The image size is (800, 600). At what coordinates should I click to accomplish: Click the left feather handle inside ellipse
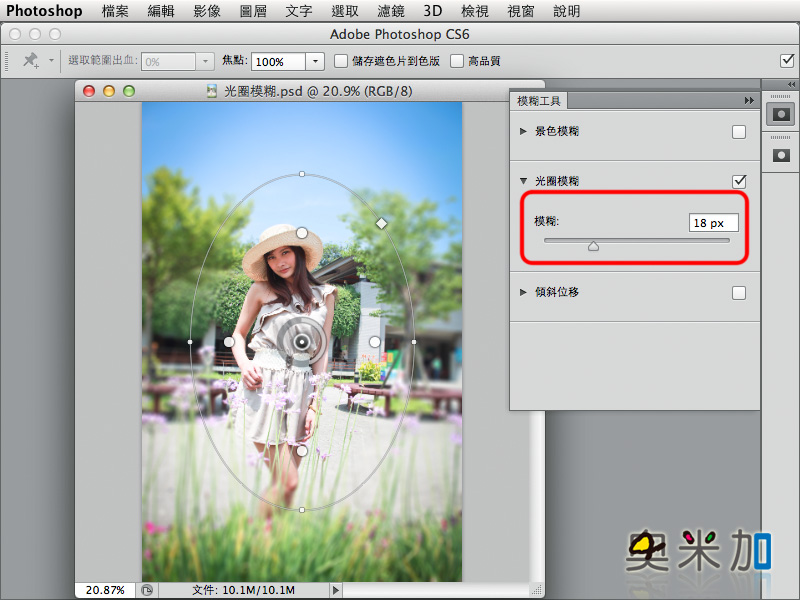(x=229, y=341)
